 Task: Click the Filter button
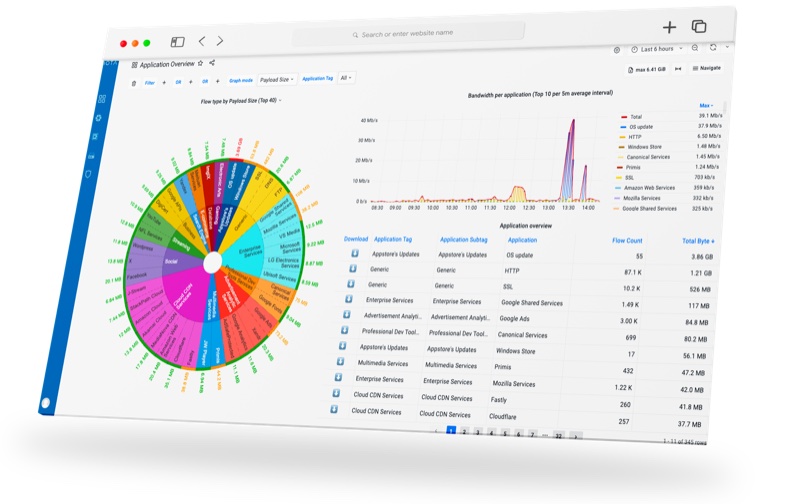[x=150, y=83]
